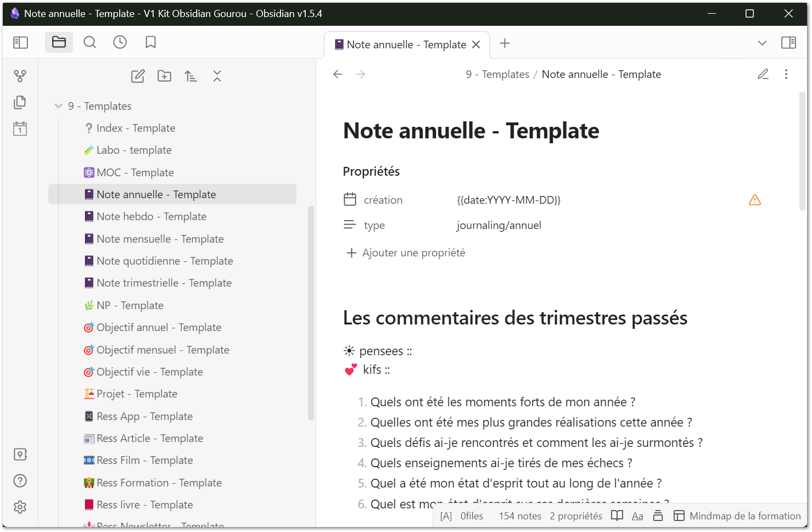Open the tab list dropdown chevron
Viewport: 812px width, 532px height.
pos(762,43)
